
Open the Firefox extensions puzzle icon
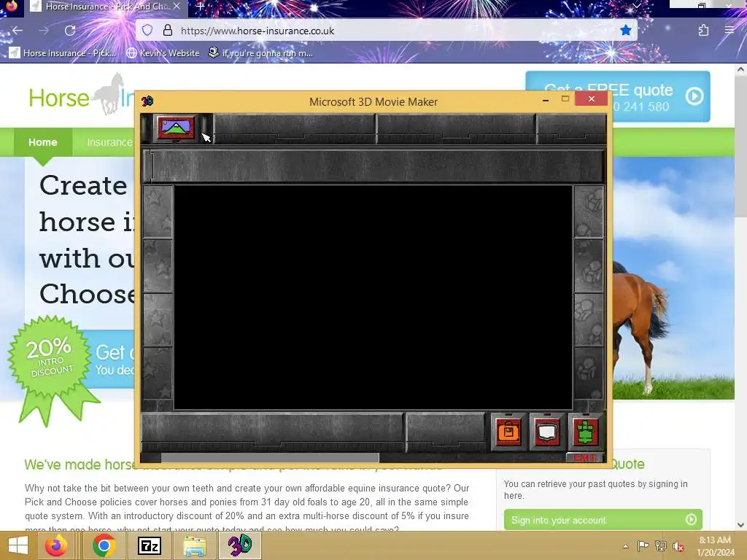point(703,31)
